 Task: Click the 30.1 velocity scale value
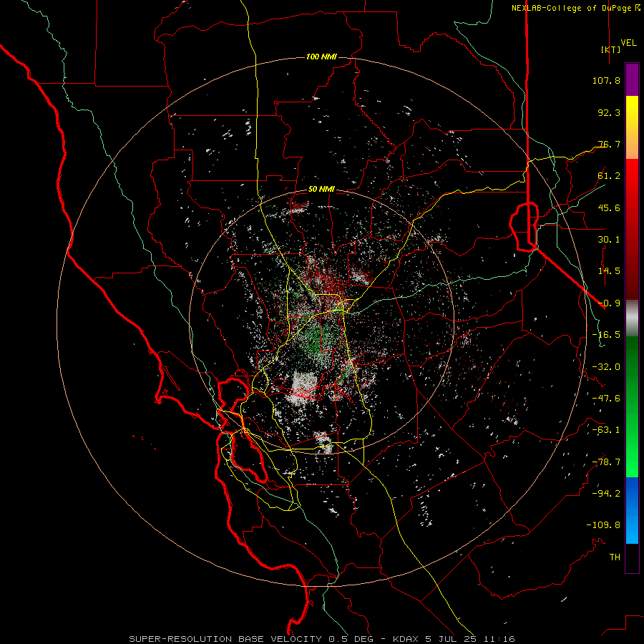[609, 240]
